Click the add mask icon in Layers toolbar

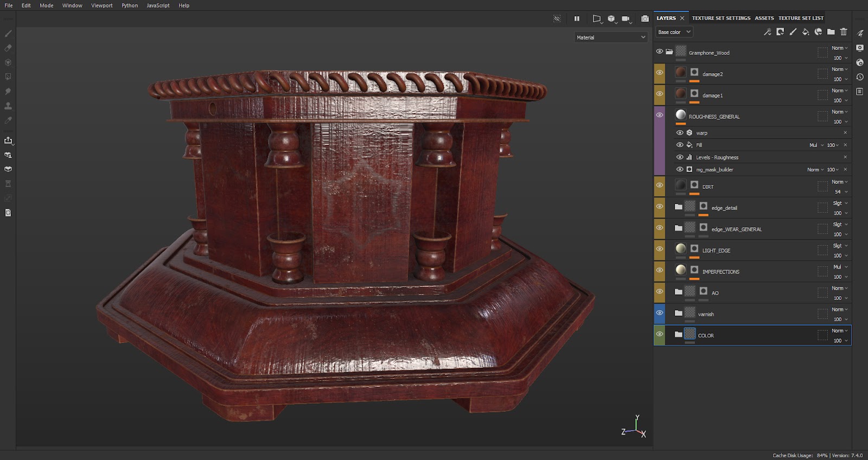(x=780, y=32)
